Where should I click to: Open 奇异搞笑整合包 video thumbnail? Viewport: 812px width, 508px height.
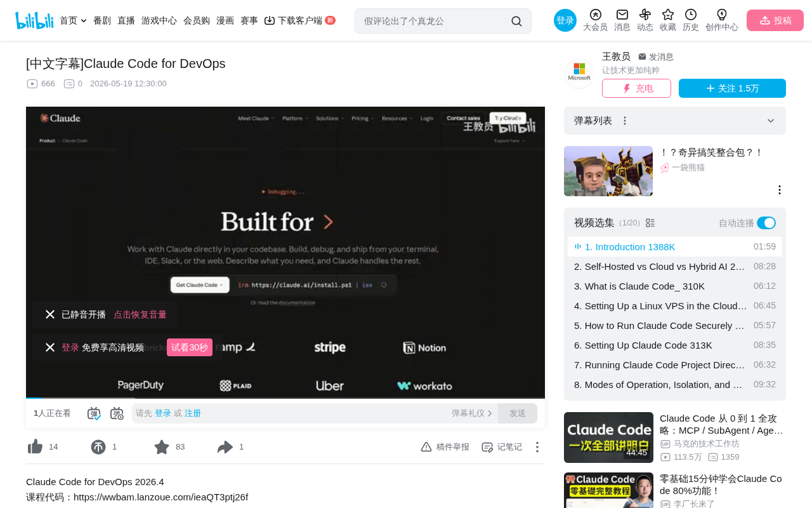608,171
